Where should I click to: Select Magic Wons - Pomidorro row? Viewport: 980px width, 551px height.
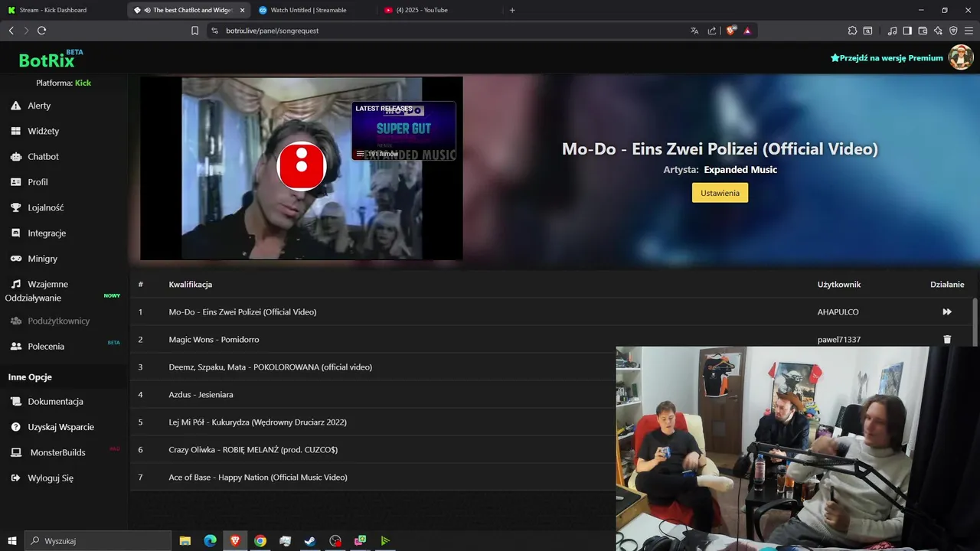(551, 339)
